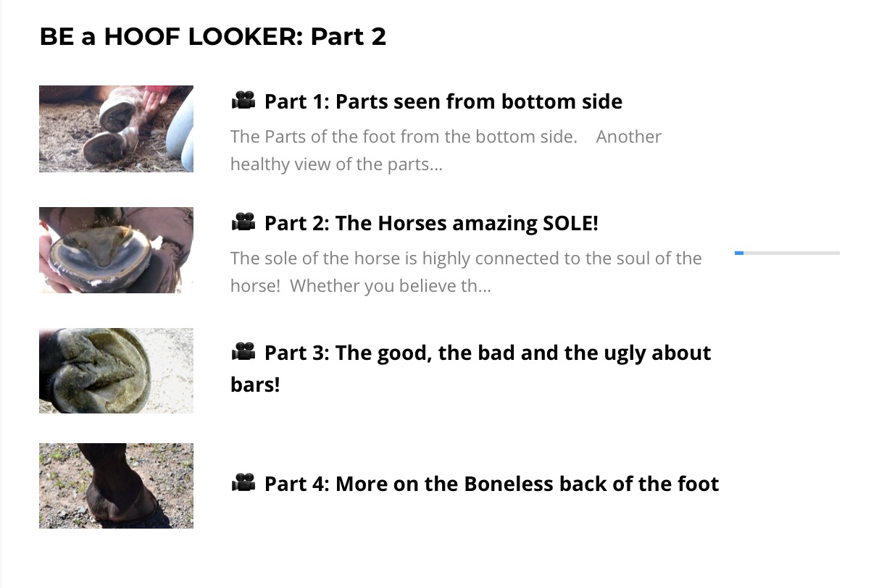
Task: Open the Part 3 bars thumbnail image
Action: pyautogui.click(x=116, y=371)
